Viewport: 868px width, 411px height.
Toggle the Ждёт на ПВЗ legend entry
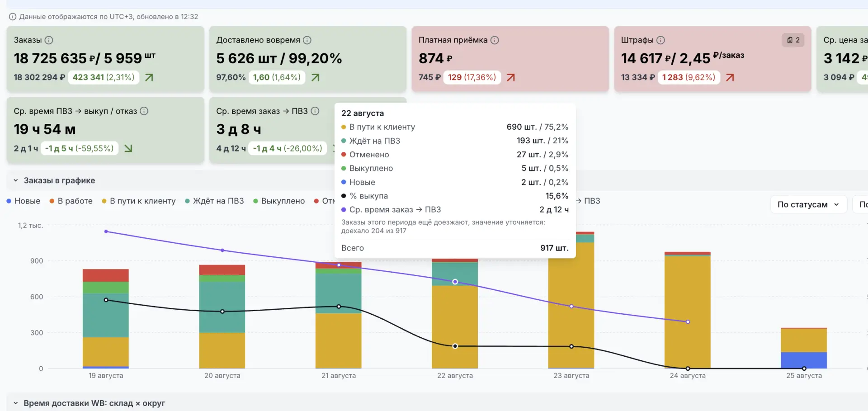(x=214, y=201)
